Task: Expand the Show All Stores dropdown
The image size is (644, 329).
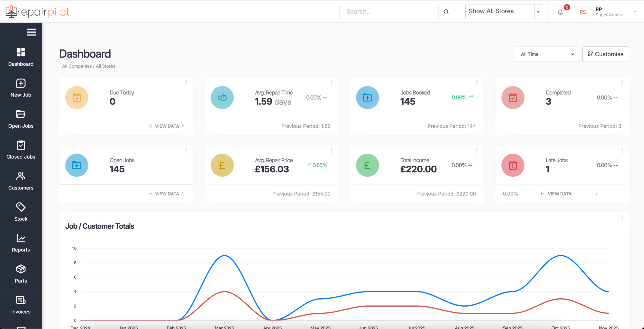Action: click(538, 12)
